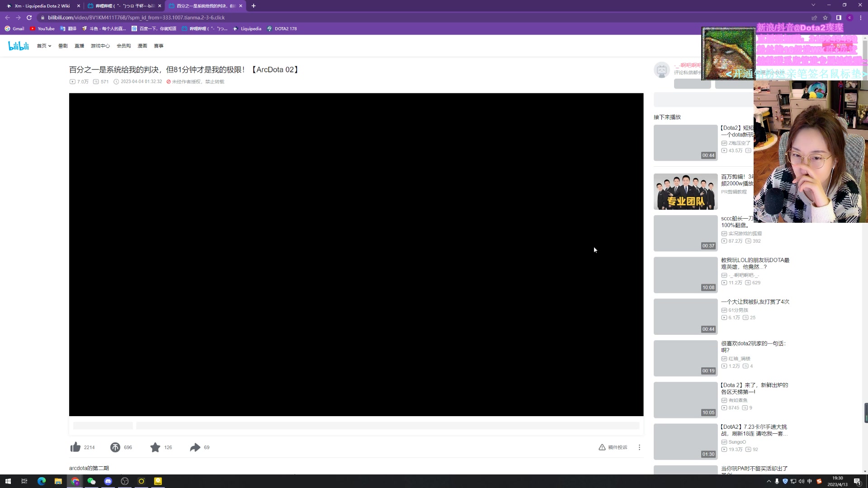Viewport: 868px width, 488px height.
Task: Open the 游戏中心 navigation item
Action: tap(100, 46)
